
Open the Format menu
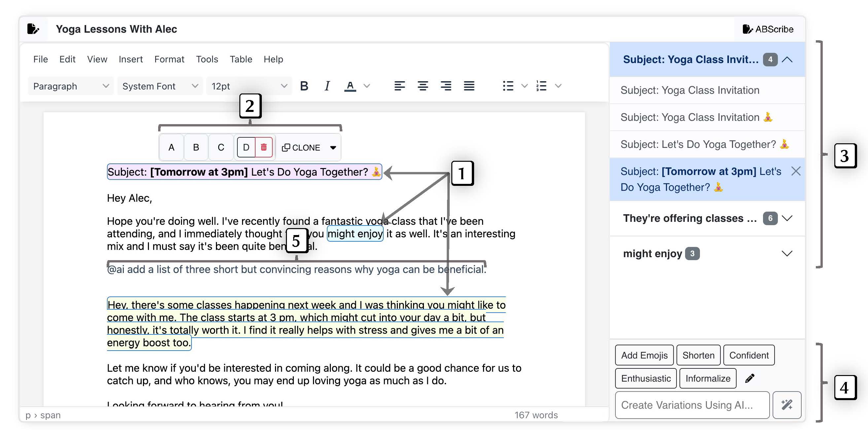tap(169, 59)
